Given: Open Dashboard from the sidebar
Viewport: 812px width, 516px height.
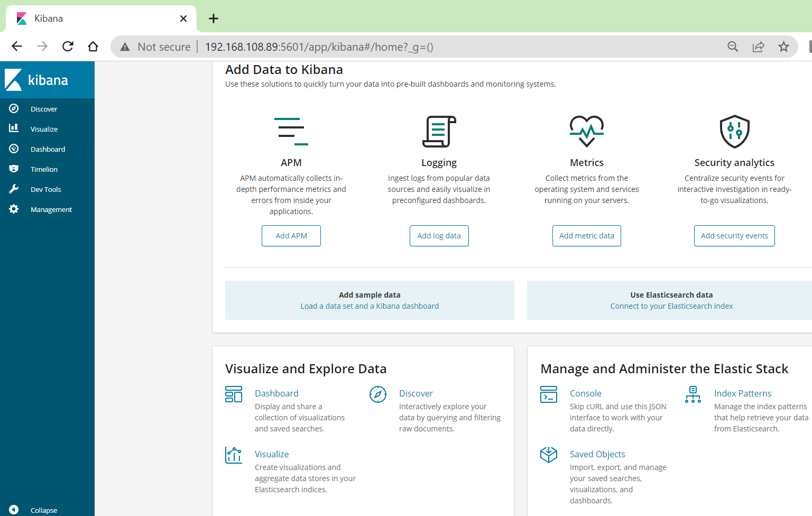Looking at the screenshot, I should pos(48,149).
